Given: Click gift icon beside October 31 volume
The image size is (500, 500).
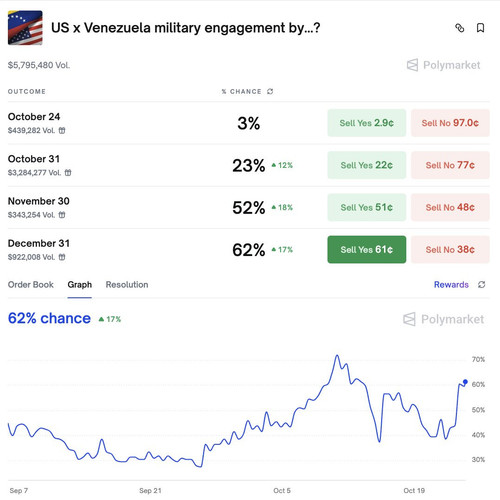Looking at the screenshot, I should [68, 173].
